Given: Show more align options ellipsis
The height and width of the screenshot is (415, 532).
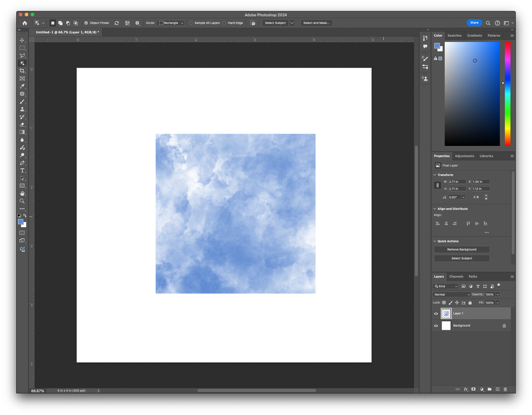Looking at the screenshot, I should (x=487, y=233).
